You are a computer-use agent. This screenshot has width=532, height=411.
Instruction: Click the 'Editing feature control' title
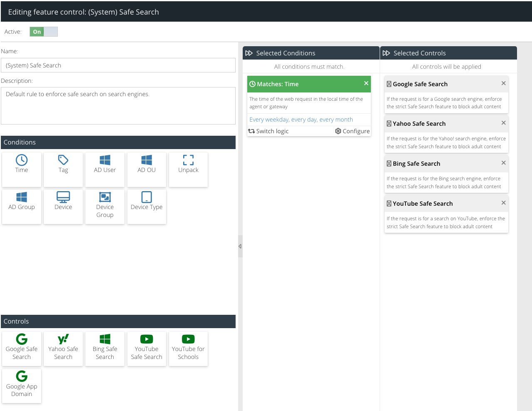coord(83,12)
